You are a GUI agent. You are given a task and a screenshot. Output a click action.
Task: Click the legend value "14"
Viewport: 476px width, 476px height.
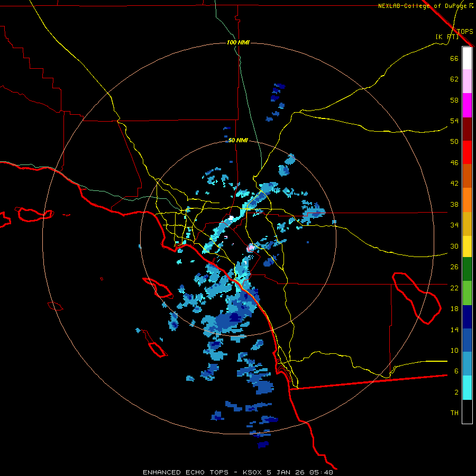454,329
